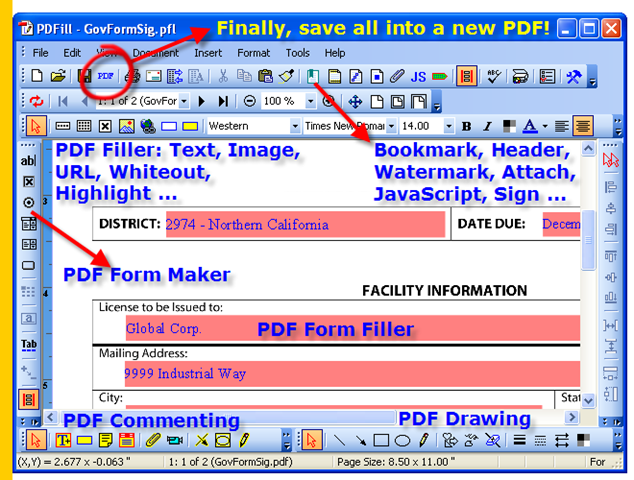Screen dimensions: 634x480
Task: Toggle center text alignment
Action: coord(583,126)
